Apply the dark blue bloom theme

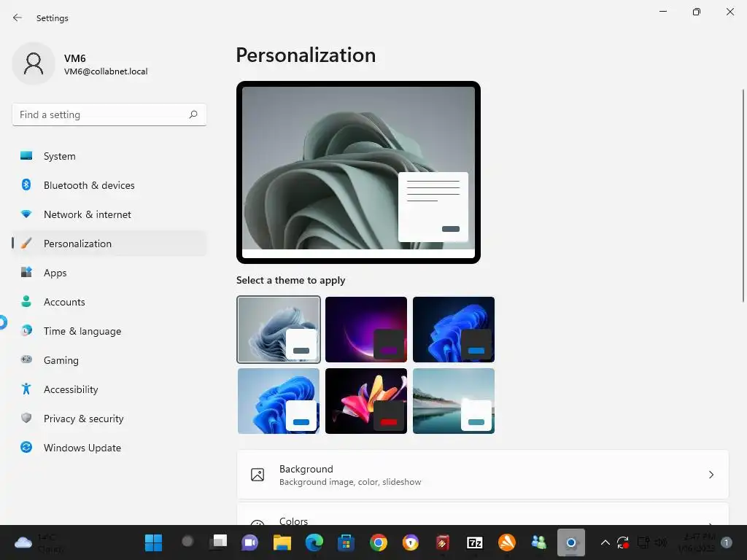(454, 330)
